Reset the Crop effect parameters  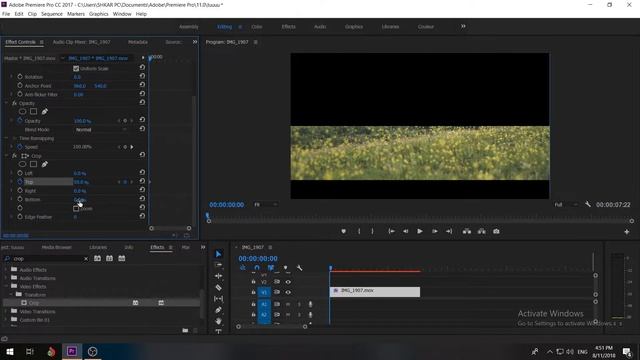142,155
